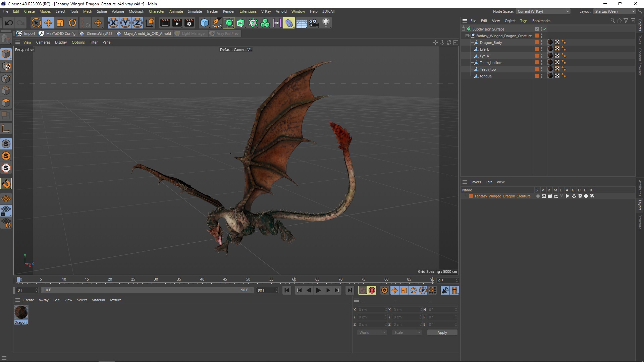Activate the Move tool
This screenshot has height=362, width=644.
pos(48,23)
